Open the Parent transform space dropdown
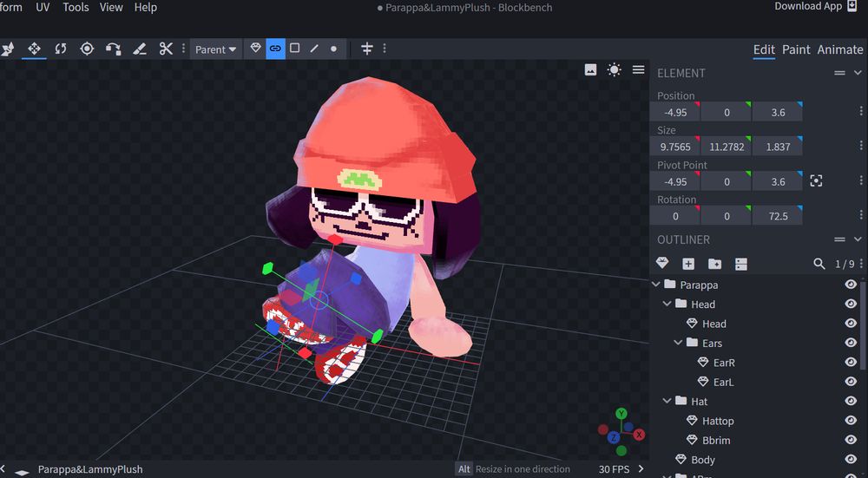 tap(215, 49)
